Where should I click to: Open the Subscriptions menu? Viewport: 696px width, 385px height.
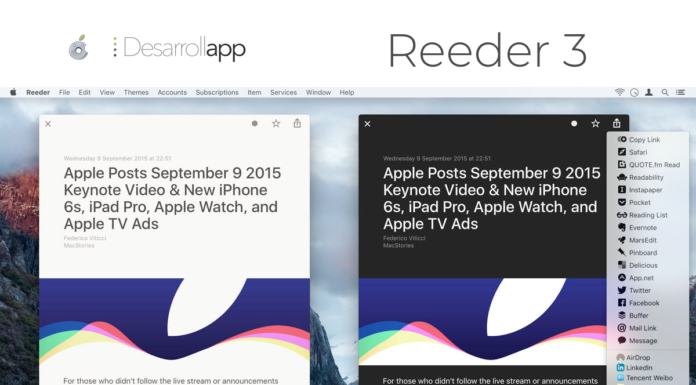[x=217, y=92]
